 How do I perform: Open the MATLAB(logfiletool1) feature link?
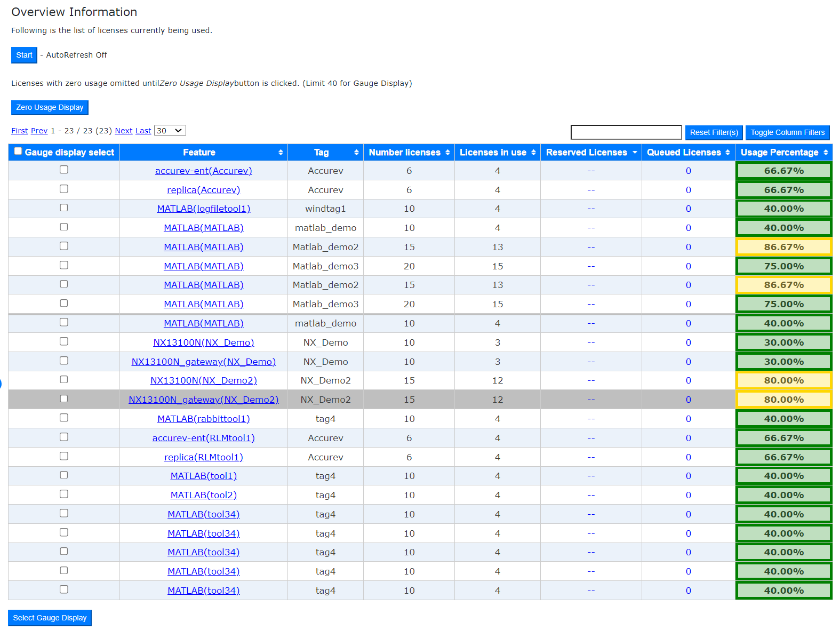204,209
